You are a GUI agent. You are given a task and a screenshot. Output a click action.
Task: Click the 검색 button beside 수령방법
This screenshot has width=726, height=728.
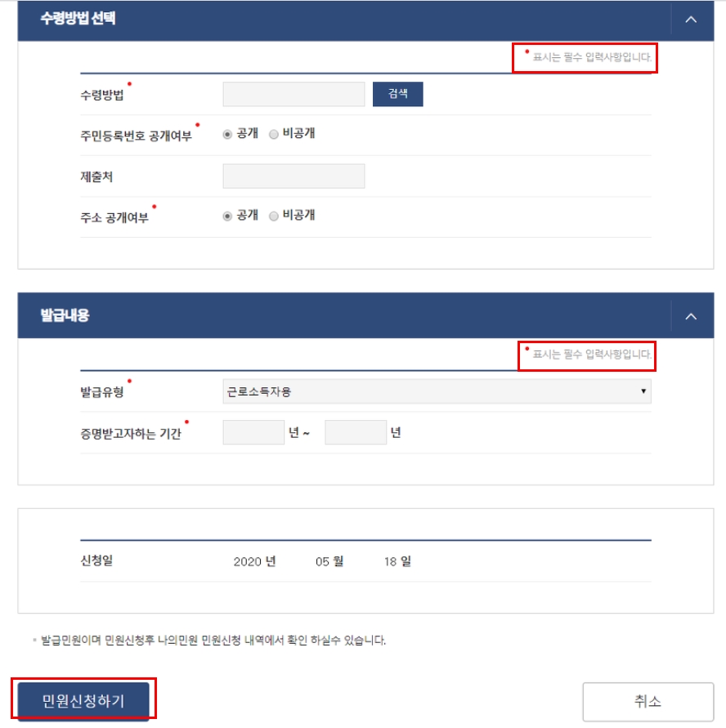tap(397, 94)
